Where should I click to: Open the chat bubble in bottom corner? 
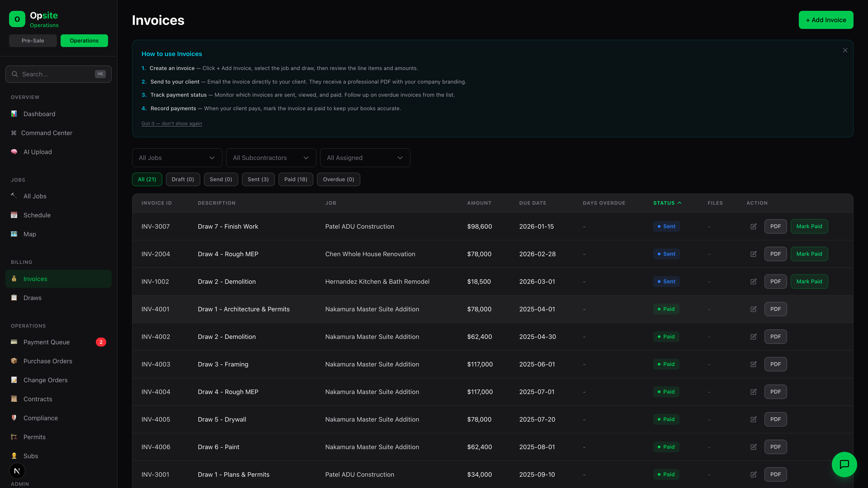pyautogui.click(x=844, y=464)
